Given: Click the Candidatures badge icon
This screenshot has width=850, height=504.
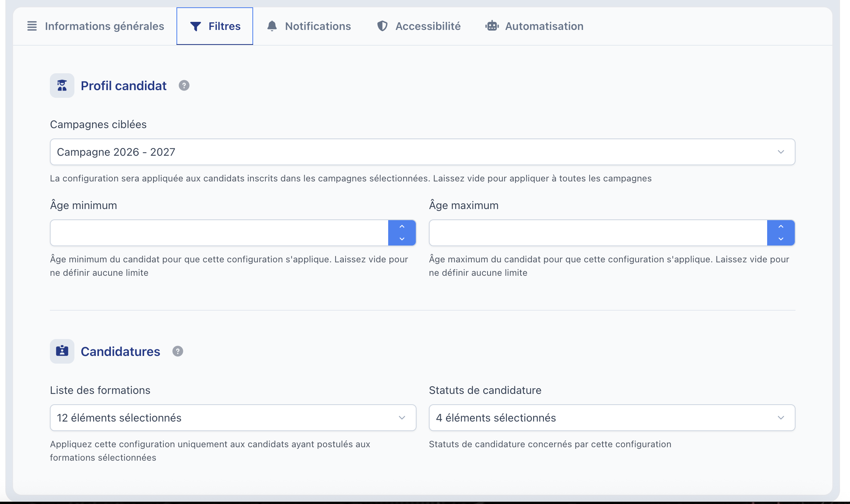Looking at the screenshot, I should click(x=62, y=351).
